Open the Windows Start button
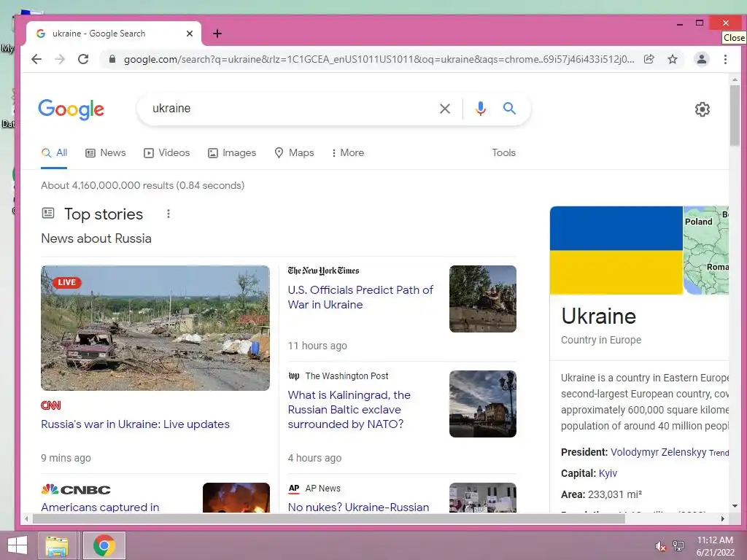This screenshot has width=747, height=560. (18, 545)
